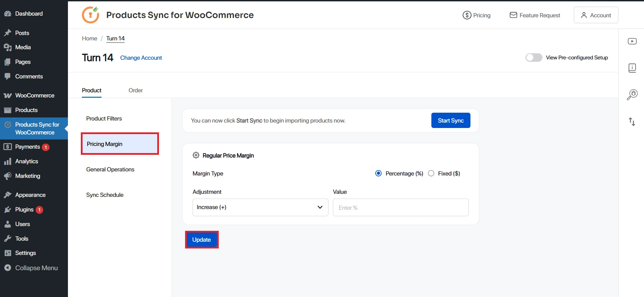644x297 pixels.
Task: Click the Plugins plug icon
Action: (x=7, y=209)
